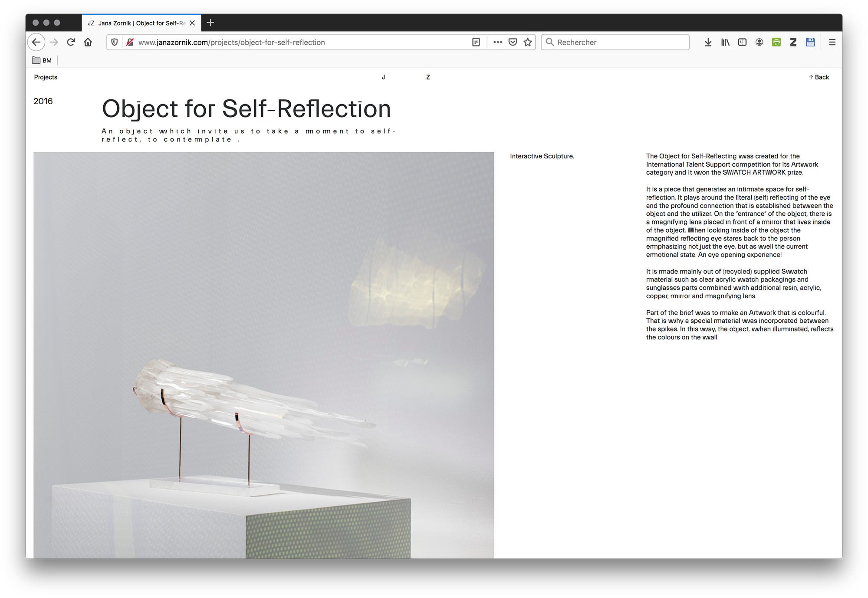Click the Z logo letter
868x598 pixels.
[x=428, y=77]
